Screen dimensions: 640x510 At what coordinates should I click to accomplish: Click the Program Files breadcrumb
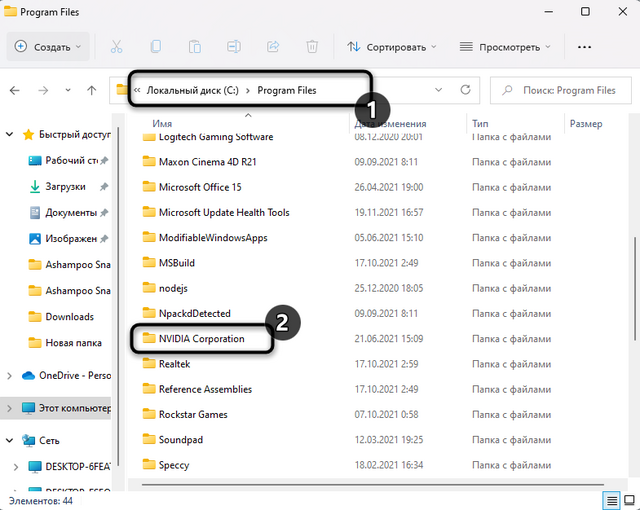pyautogui.click(x=287, y=90)
